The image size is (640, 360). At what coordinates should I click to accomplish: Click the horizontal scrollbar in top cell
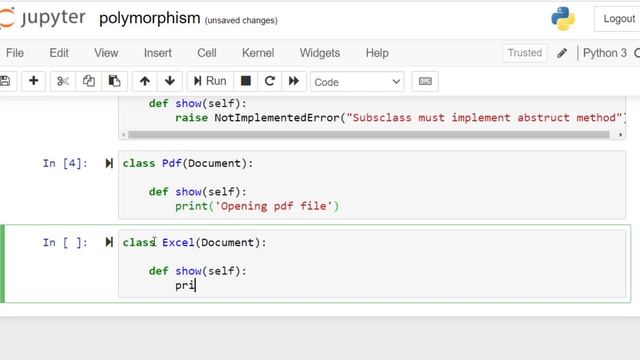[x=369, y=134]
